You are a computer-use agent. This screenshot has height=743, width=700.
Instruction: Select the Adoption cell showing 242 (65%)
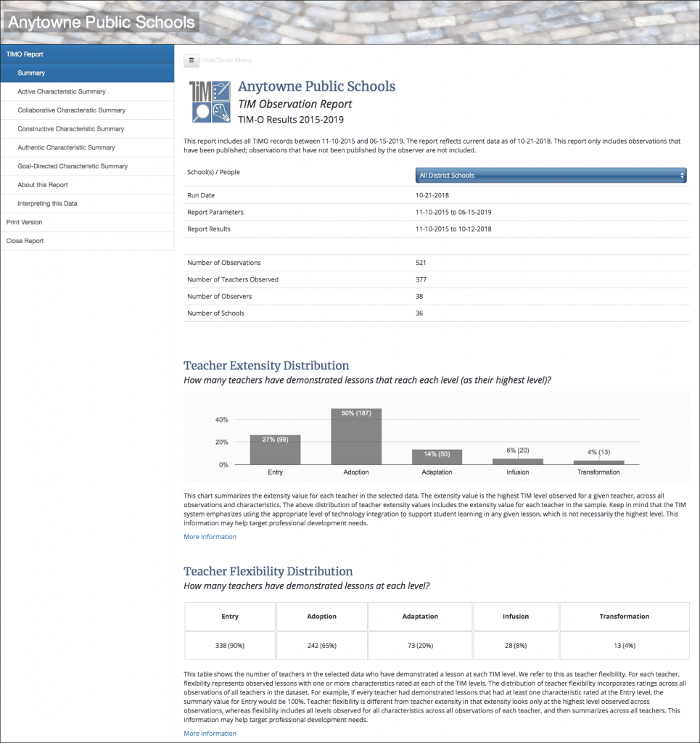322,645
